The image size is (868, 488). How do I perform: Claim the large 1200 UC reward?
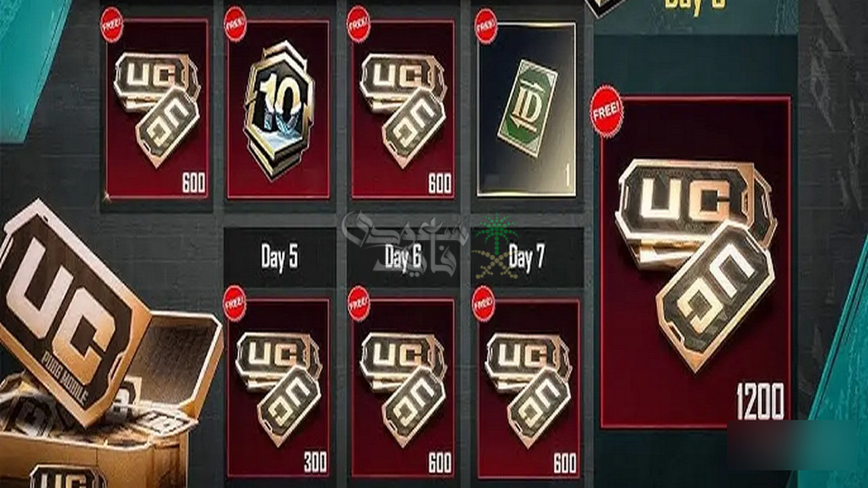tap(695, 262)
